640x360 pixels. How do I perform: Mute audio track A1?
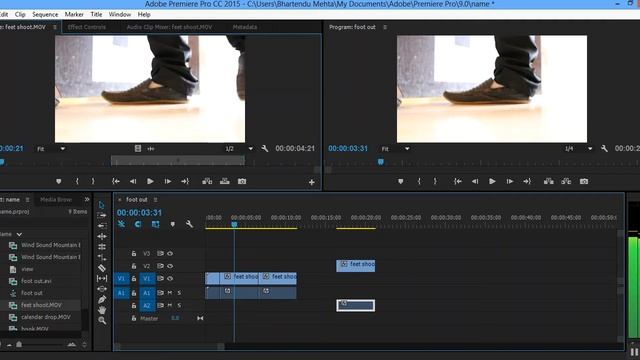pyautogui.click(x=170, y=293)
